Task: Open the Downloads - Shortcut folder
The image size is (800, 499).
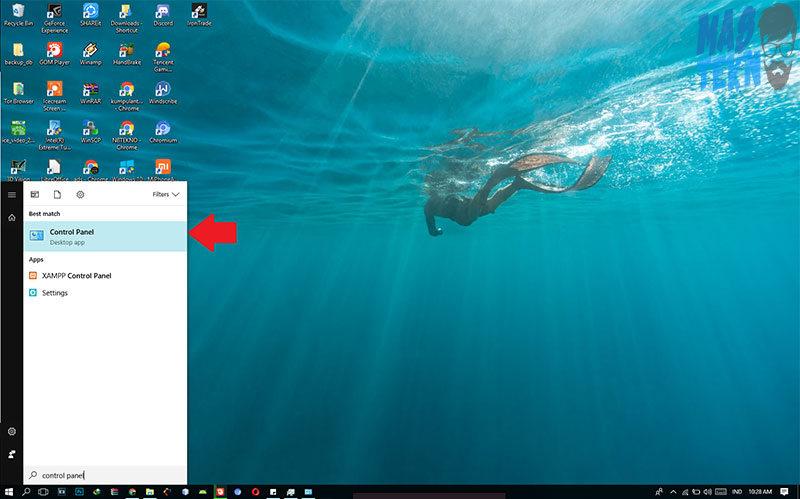Action: click(127, 17)
